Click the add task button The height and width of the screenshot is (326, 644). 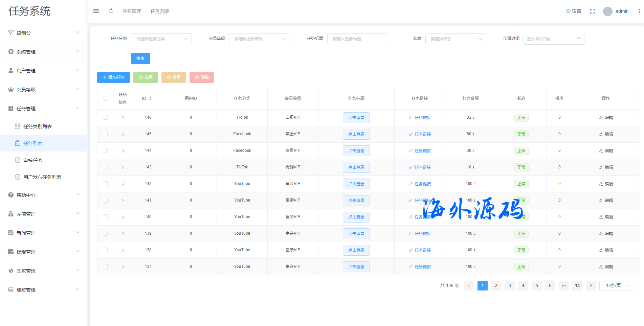click(x=114, y=77)
